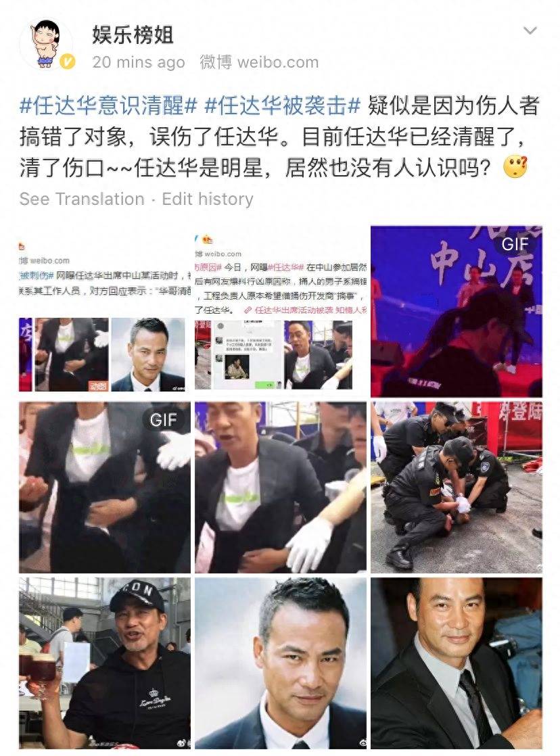
Task: Open close-up portrait in dark suit
Action: [x=281, y=663]
